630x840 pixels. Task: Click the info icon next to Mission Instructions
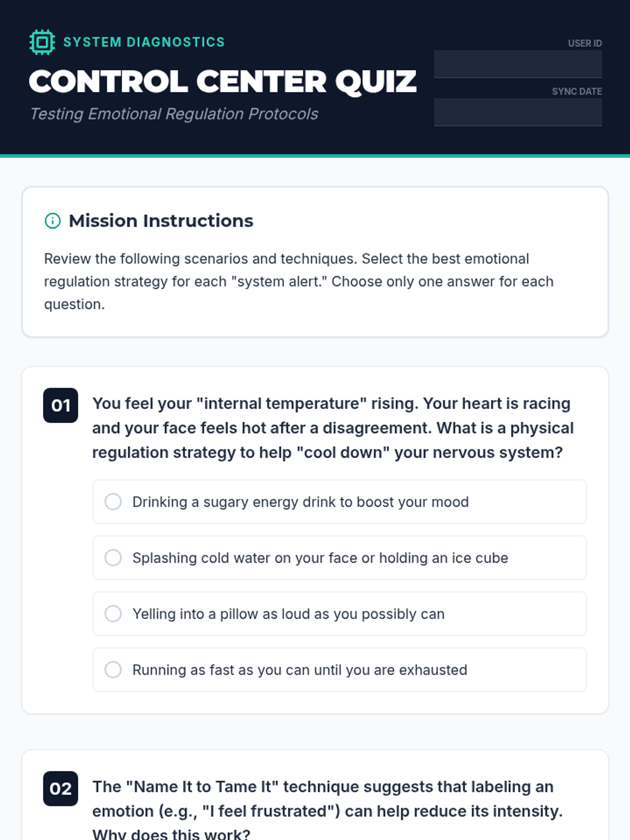(x=52, y=221)
